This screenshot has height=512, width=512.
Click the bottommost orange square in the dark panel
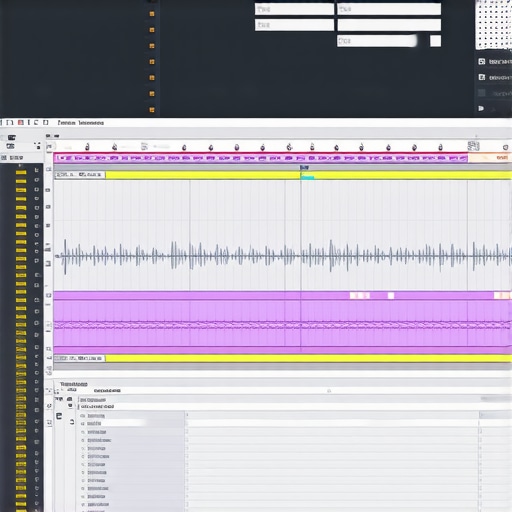click(x=152, y=110)
